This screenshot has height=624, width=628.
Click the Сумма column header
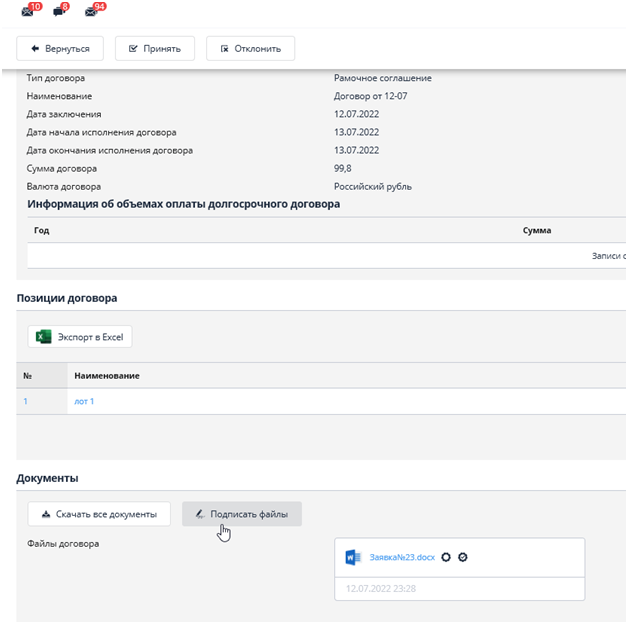(x=537, y=230)
